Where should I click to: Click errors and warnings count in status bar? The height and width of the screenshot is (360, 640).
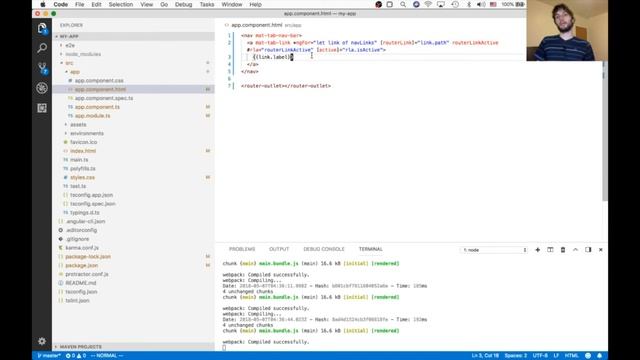click(x=76, y=356)
